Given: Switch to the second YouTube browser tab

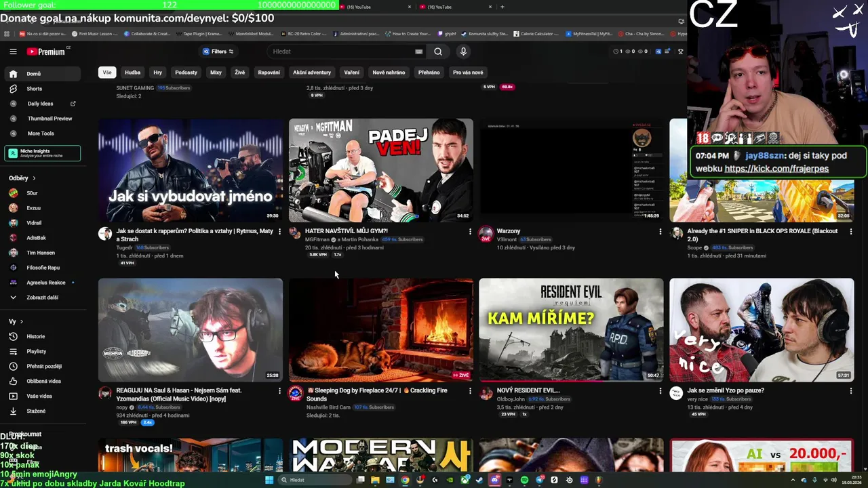Looking at the screenshot, I should pos(456,7).
